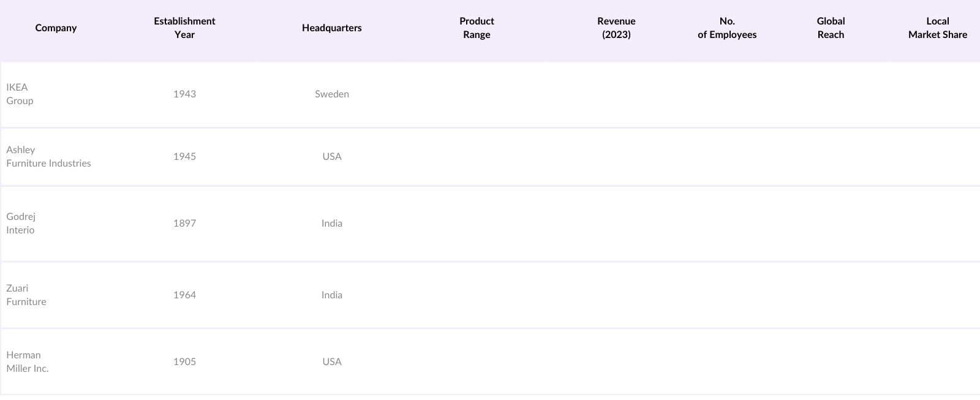Click the Sweden headquarters cell
This screenshot has height=400, width=980.
click(331, 94)
